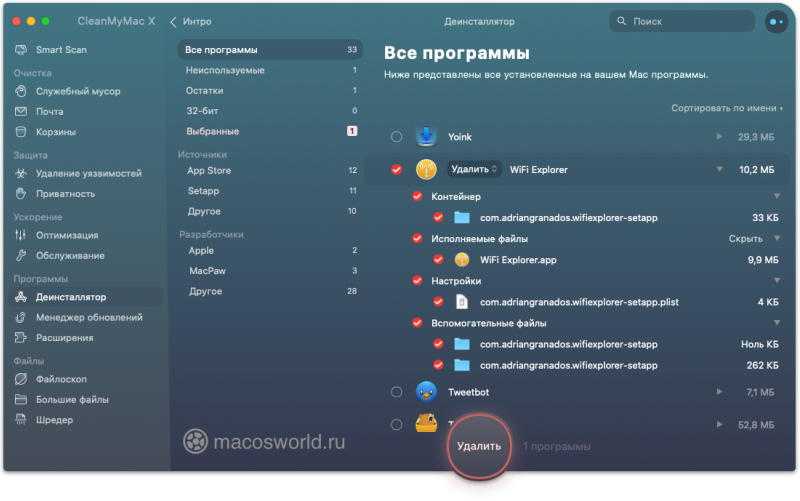The height and width of the screenshot is (501, 800).
Task: Click the Шредер shredder icon
Action: [21, 420]
